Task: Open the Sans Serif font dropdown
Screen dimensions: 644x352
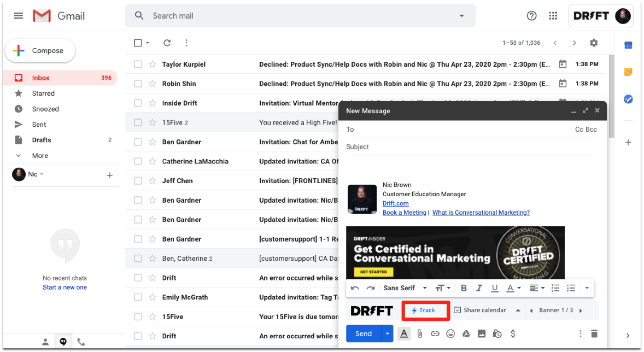Action: [405, 289]
